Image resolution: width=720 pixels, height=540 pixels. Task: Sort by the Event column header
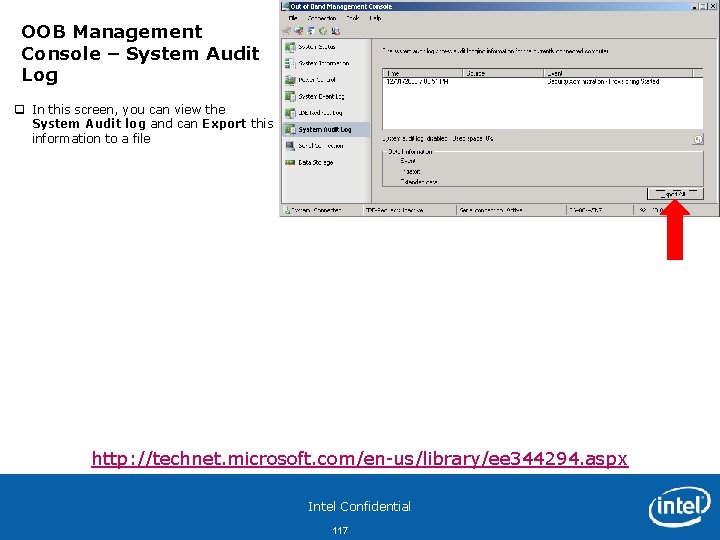point(618,73)
